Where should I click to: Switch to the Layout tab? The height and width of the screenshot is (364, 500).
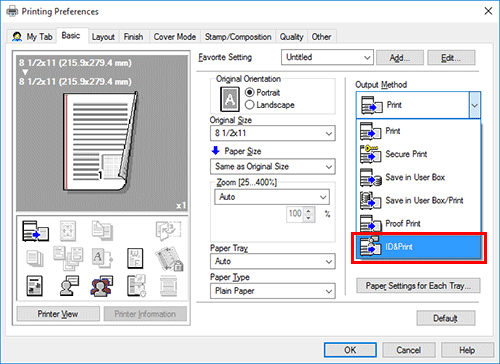(x=103, y=37)
